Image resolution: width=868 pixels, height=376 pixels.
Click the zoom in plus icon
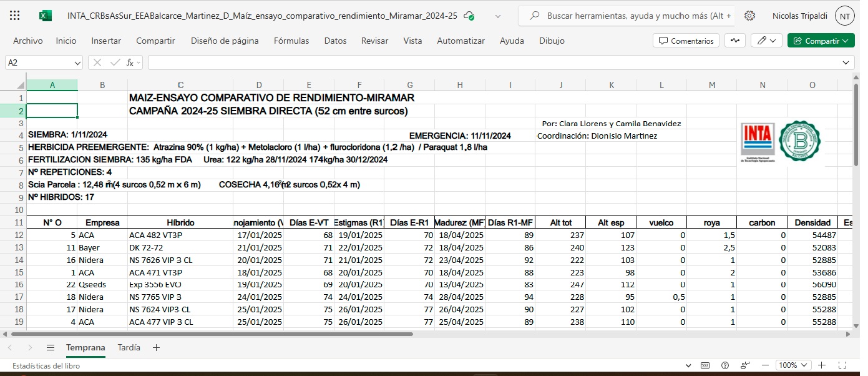click(822, 365)
